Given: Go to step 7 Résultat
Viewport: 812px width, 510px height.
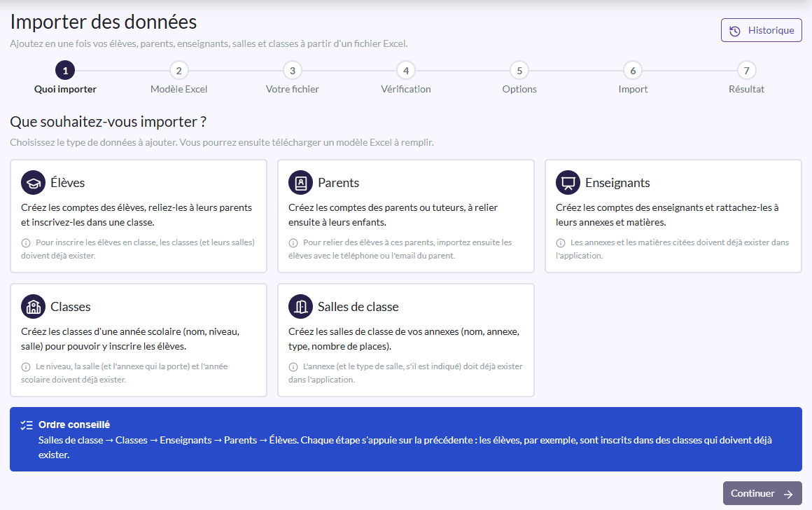Looking at the screenshot, I should [746, 78].
